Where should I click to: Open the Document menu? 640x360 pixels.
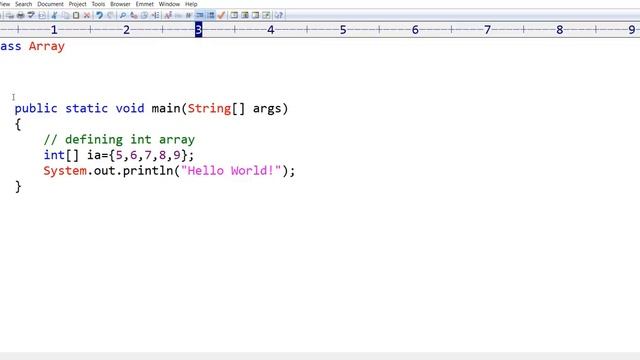coord(50,4)
